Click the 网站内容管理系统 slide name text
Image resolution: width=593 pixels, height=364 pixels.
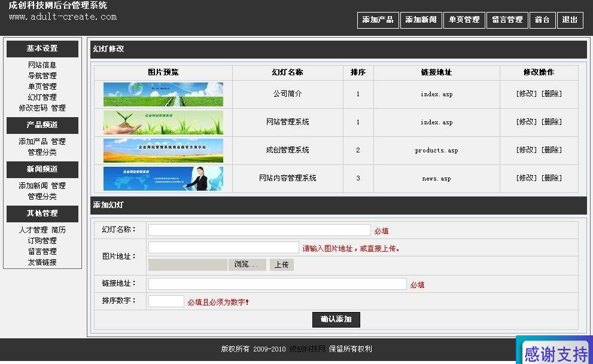[x=287, y=178]
